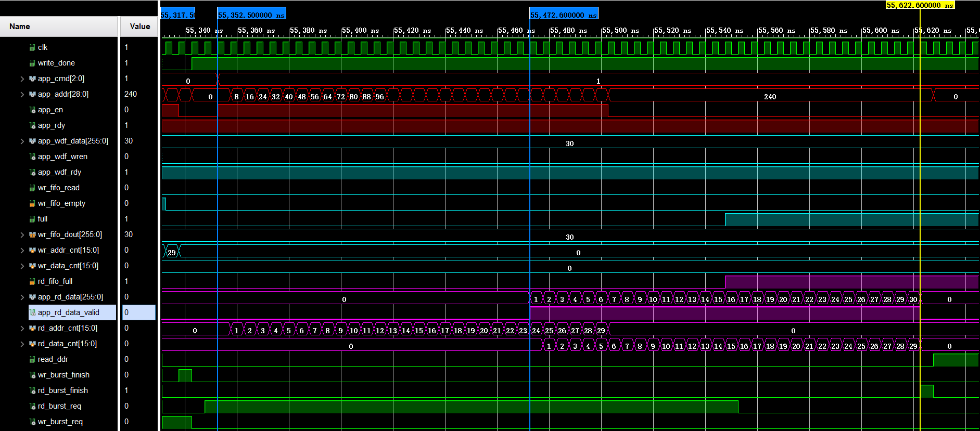
Task: Click the write_done signal icon
Action: pos(32,63)
